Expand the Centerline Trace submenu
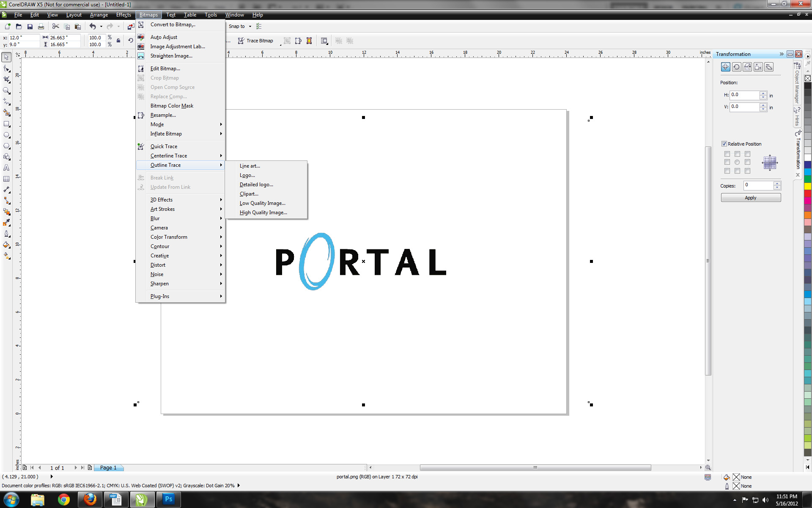Image resolution: width=812 pixels, height=508 pixels. pyautogui.click(x=181, y=156)
